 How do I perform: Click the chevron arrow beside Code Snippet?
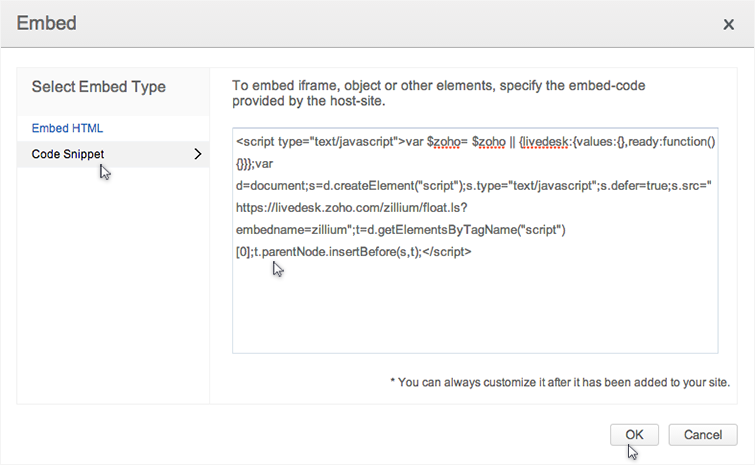tap(197, 154)
